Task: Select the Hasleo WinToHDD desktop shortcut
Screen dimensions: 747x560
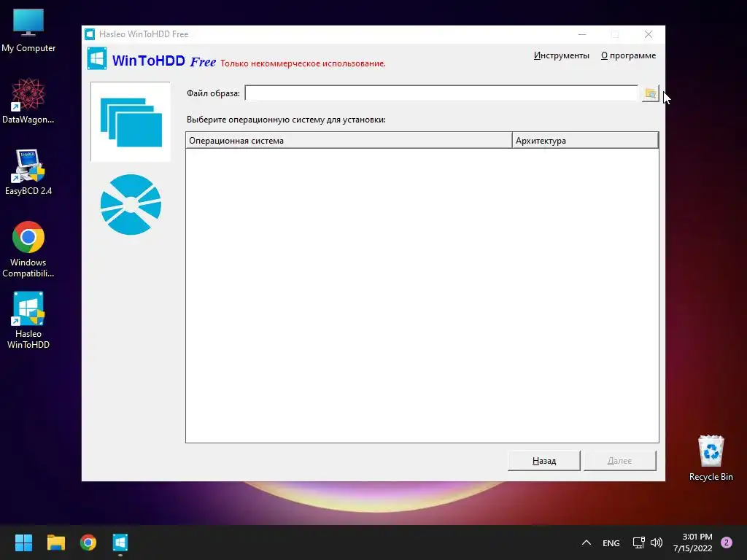Action: tap(28, 321)
